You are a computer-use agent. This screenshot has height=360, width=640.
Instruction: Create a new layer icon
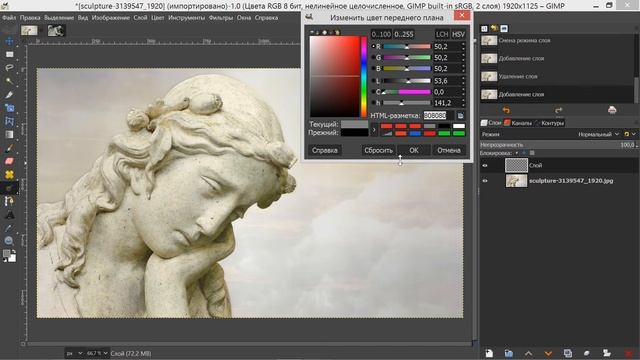tap(489, 353)
